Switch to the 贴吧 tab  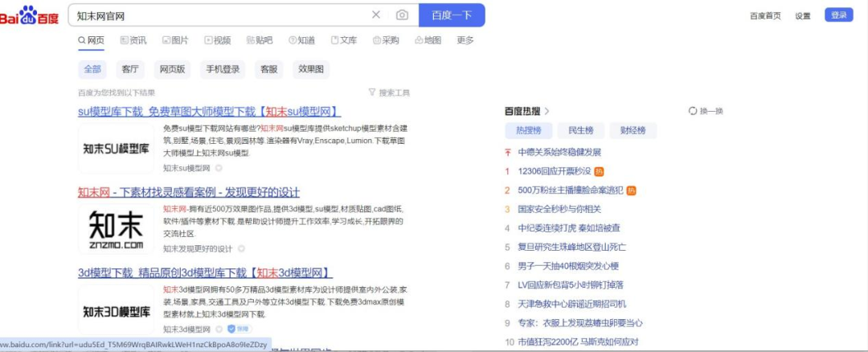coord(260,40)
